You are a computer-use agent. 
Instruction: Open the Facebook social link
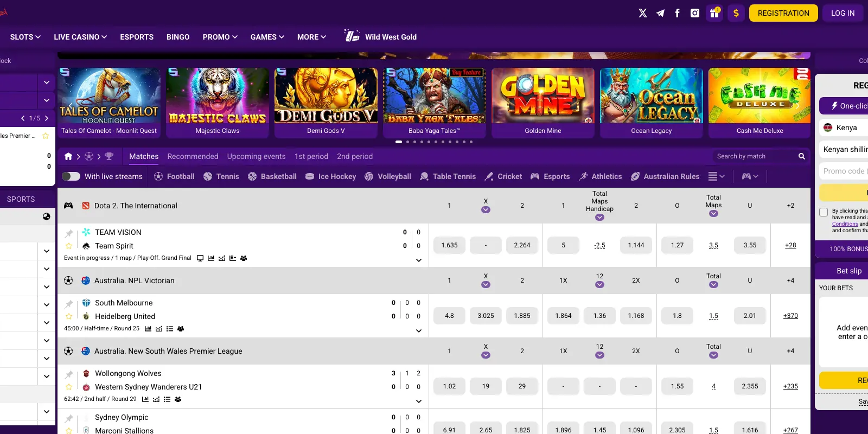(677, 13)
